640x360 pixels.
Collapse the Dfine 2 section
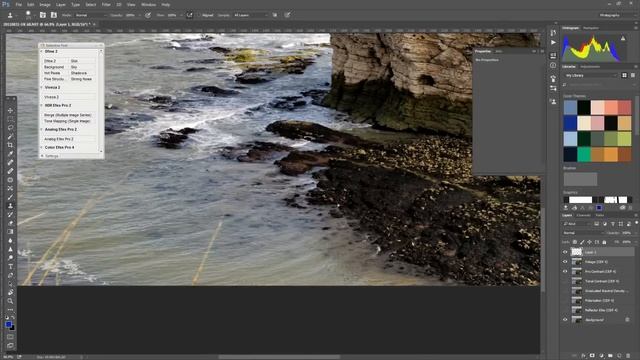click(41, 51)
